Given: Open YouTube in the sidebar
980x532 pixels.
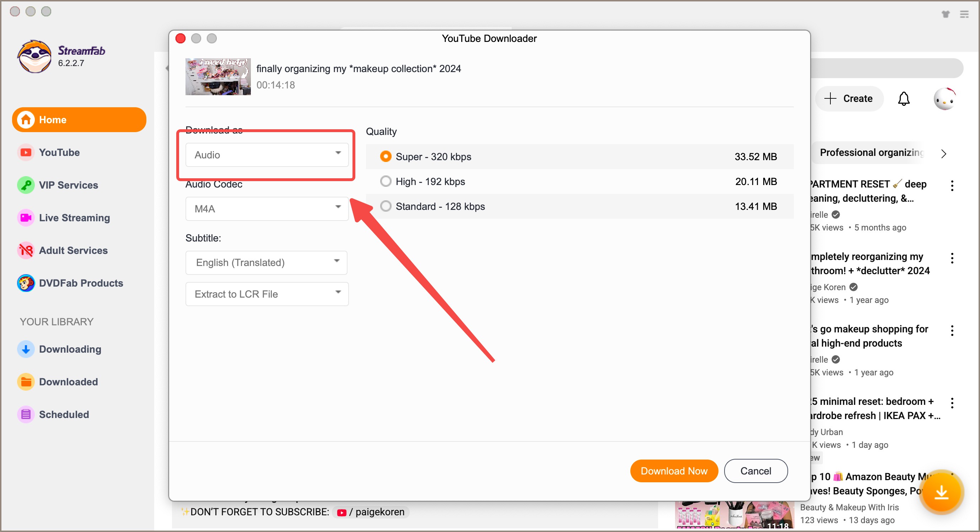Looking at the screenshot, I should coord(59,152).
